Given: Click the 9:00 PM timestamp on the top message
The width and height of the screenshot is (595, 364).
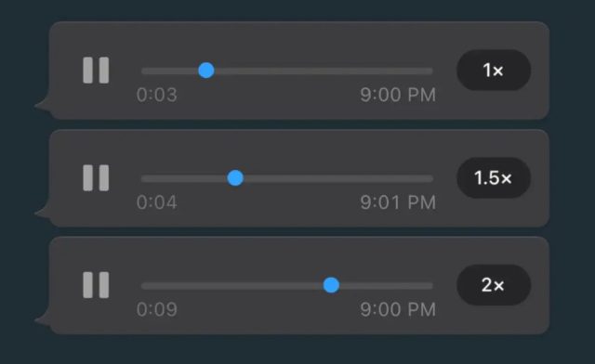Looking at the screenshot, I should pos(398,95).
